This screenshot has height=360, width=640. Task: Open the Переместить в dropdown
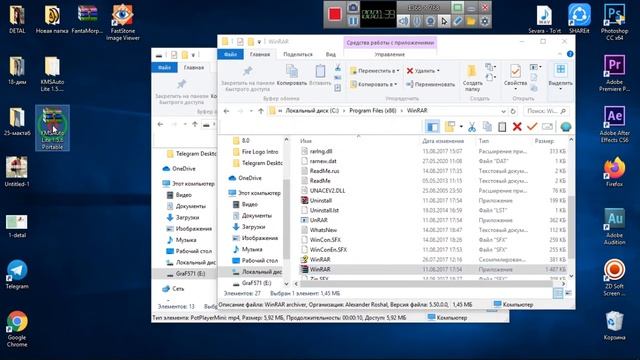tap(375, 71)
